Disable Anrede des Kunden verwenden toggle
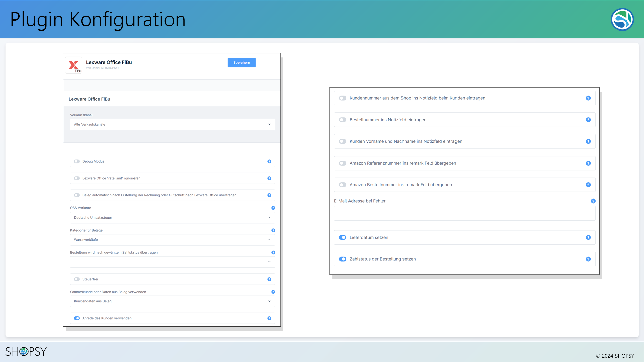This screenshot has height=362, width=644. (77, 318)
